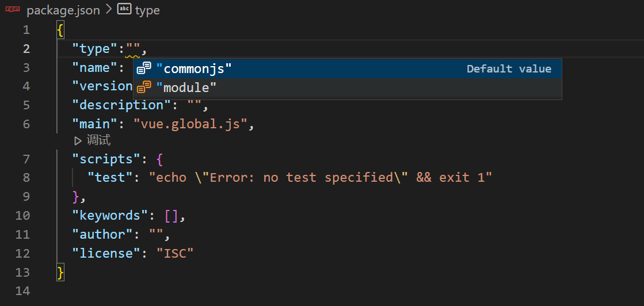This screenshot has height=306, width=644.
Task: Click the empty keywords array brackets
Action: click(x=172, y=215)
